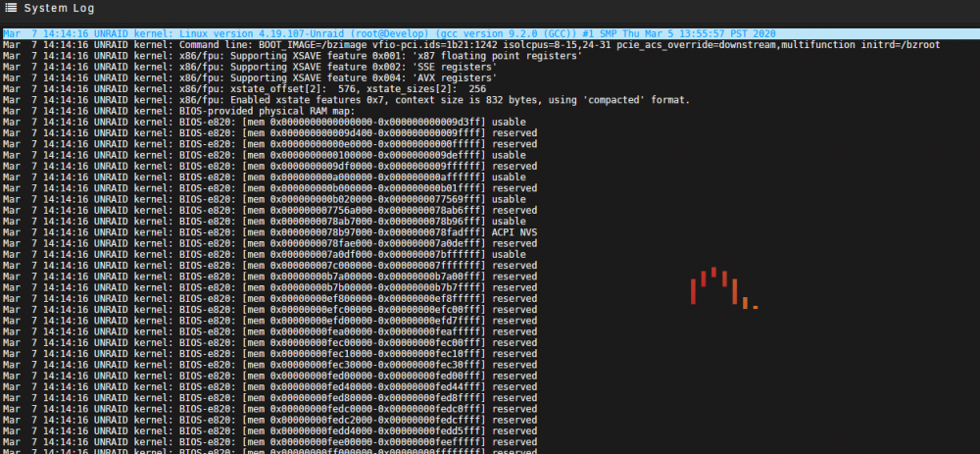
Task: Select the reserved range starting 0x00000000fedd4000
Action: click(x=270, y=430)
